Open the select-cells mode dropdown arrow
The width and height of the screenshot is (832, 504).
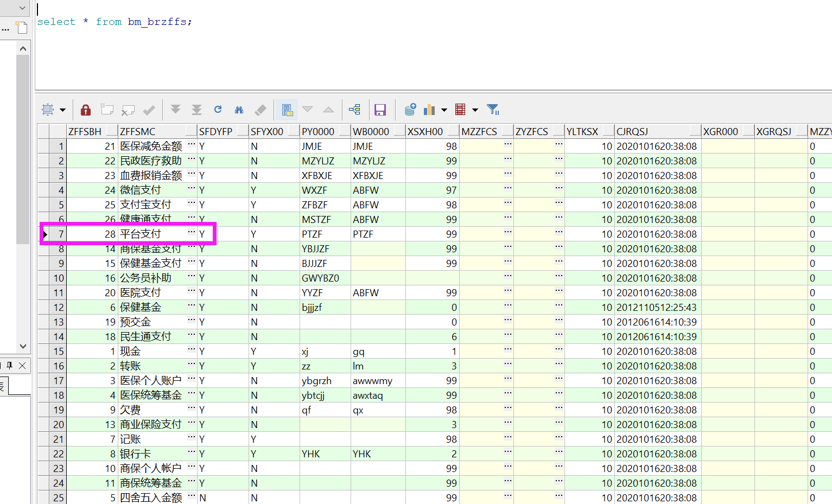[63, 110]
